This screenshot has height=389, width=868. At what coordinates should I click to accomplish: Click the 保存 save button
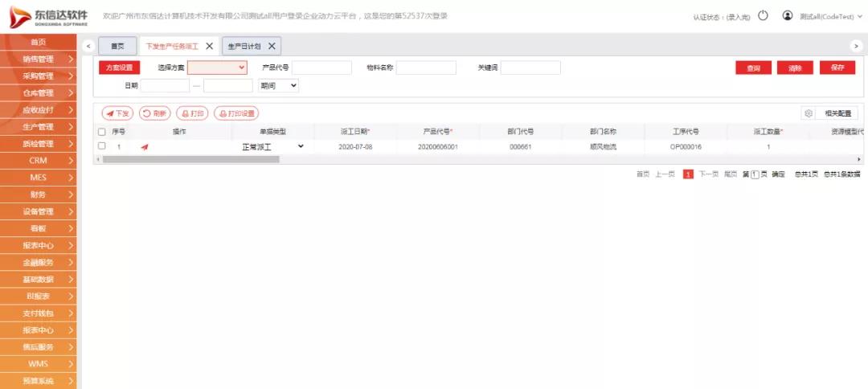pos(837,68)
